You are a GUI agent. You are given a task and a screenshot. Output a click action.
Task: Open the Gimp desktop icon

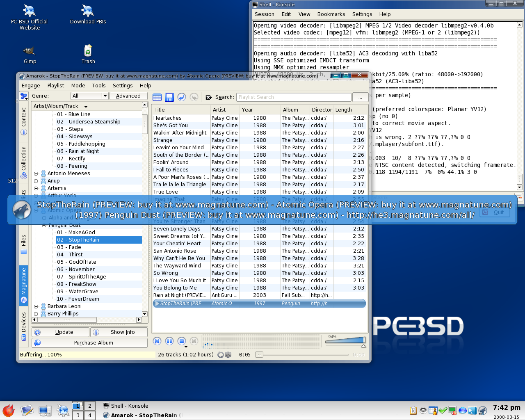point(30,55)
